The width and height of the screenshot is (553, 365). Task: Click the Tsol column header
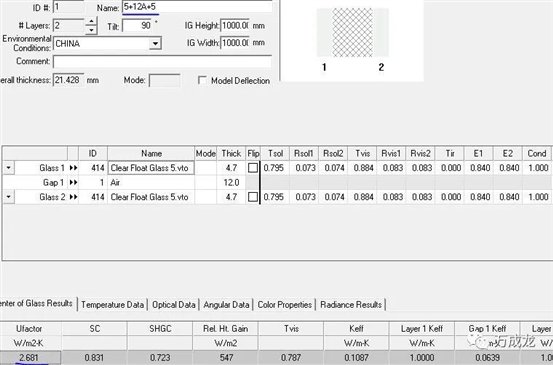pos(275,153)
